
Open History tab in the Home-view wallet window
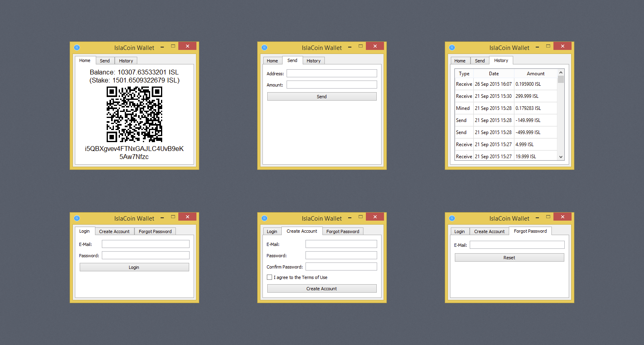(126, 61)
